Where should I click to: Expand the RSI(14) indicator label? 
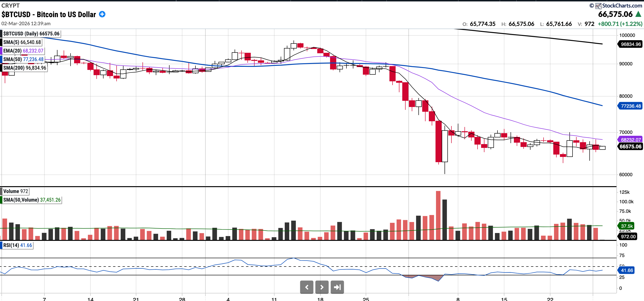[x=17, y=245]
